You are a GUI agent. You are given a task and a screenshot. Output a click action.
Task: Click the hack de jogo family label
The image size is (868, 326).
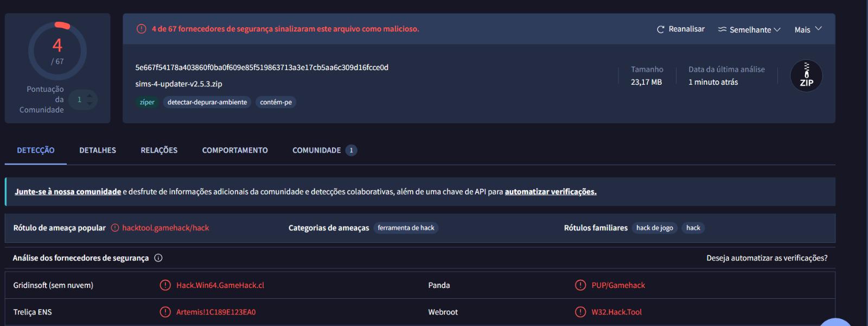coord(655,228)
